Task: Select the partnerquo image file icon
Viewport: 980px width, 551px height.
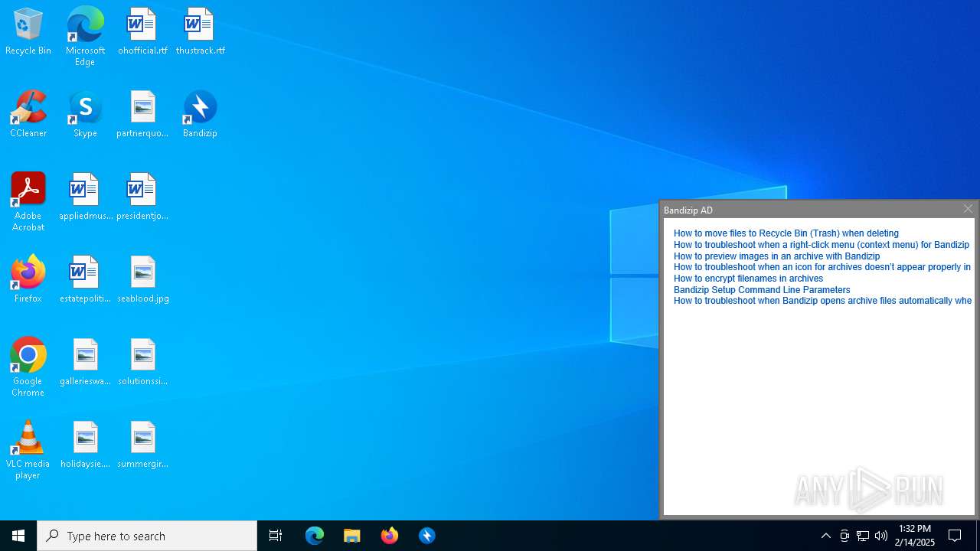Action: click(142, 115)
